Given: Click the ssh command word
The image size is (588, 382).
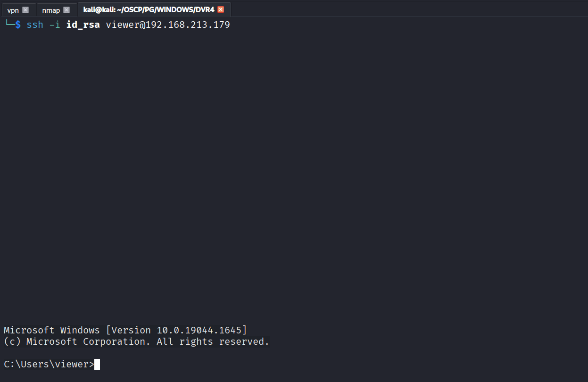Looking at the screenshot, I should pyautogui.click(x=35, y=25).
